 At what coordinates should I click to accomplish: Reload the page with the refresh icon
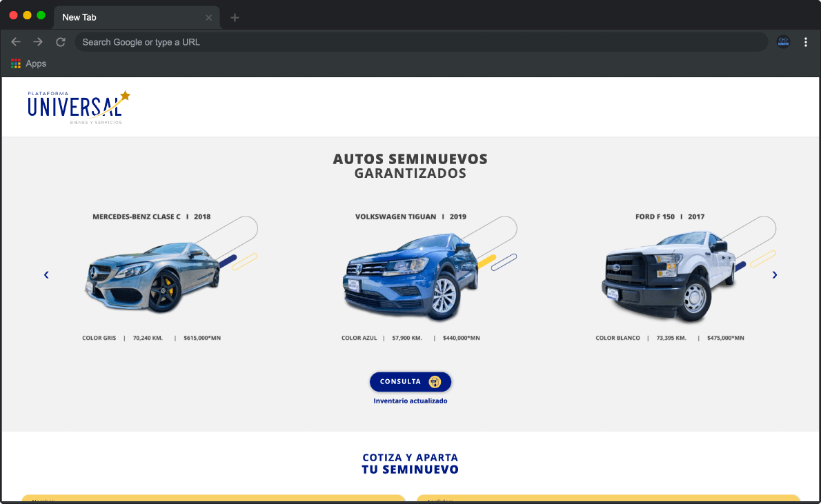click(61, 42)
